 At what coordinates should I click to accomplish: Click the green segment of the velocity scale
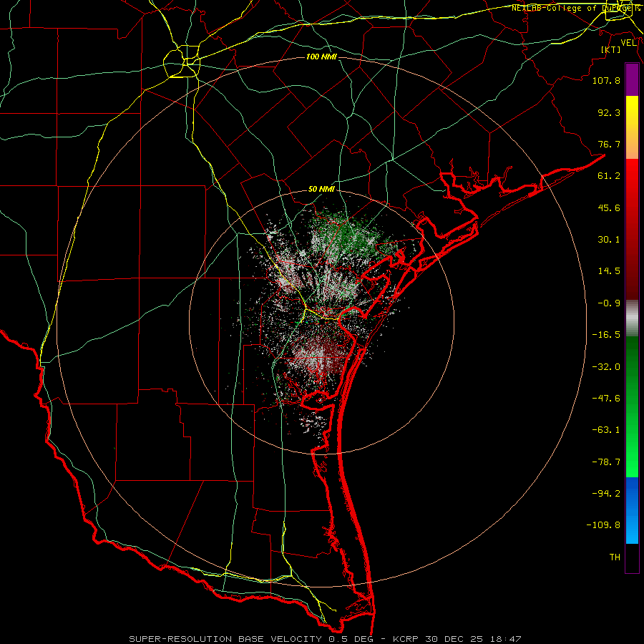632,406
